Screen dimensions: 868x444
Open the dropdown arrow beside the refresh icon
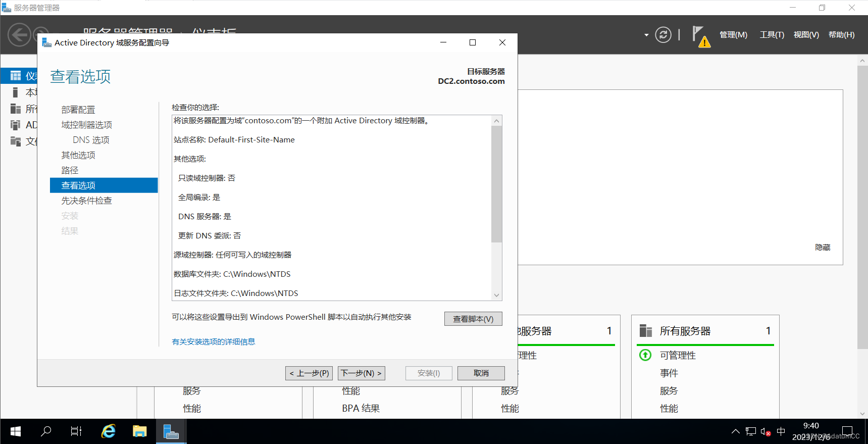pyautogui.click(x=646, y=35)
